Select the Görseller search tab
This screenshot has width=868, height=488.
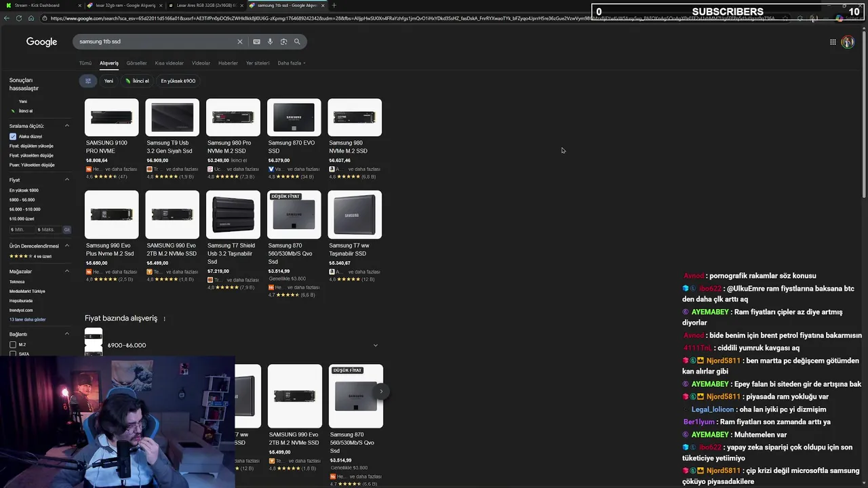click(136, 63)
